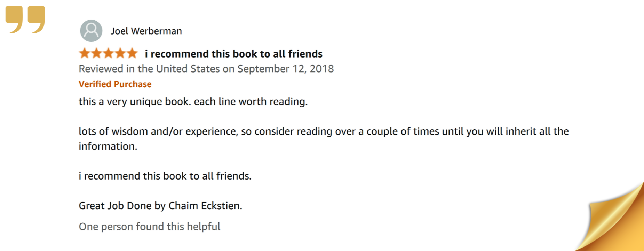Click the word 'information.' in the review
Image resolution: width=644 pixels, height=251 pixels.
pyautogui.click(x=108, y=146)
